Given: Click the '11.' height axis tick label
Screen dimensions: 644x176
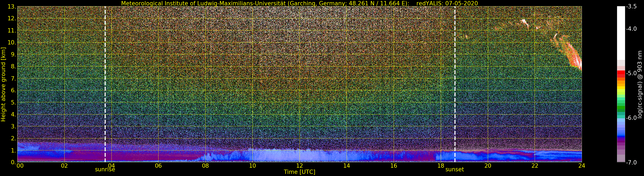Looking at the screenshot, I should tap(12, 31).
